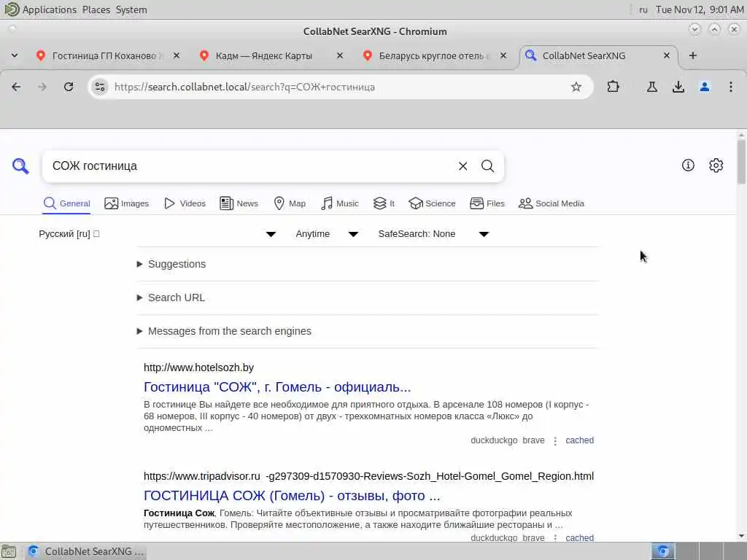Open ГОСТИНИЦА СОЖ (Гомель) tripadvisor result

292,496
